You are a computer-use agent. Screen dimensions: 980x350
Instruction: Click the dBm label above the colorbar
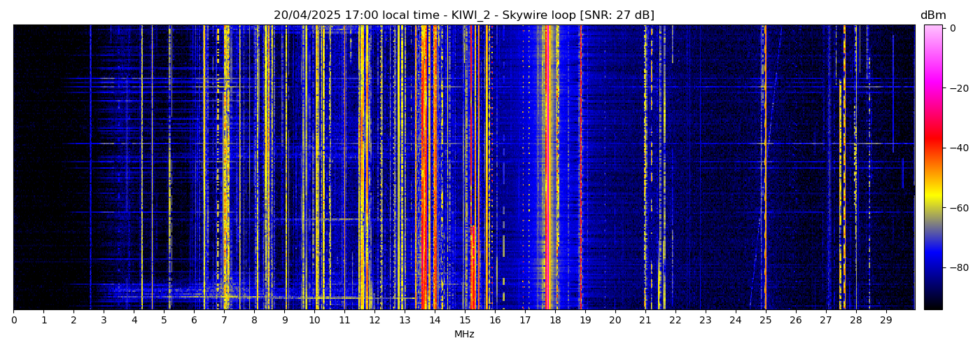point(932,15)
